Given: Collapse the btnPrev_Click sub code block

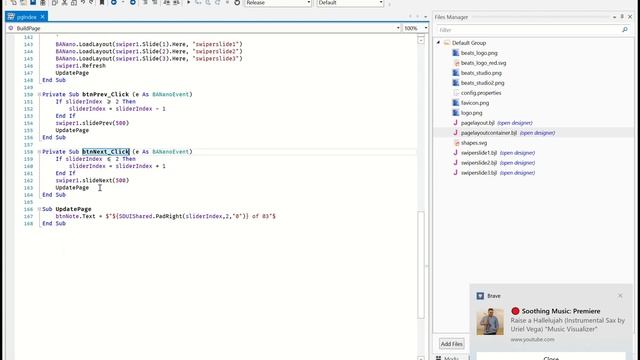Looking at the screenshot, I should click(39, 94).
